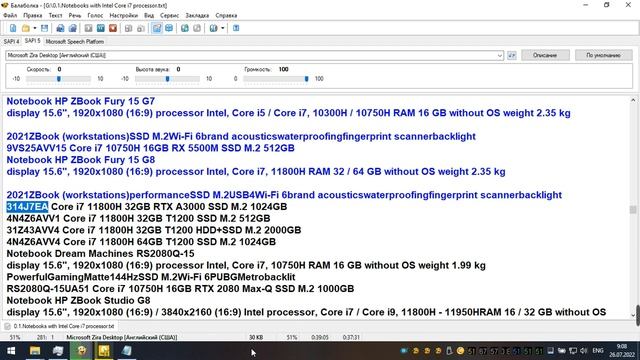640x360 pixels.
Task: Click the 30 KB file size in the status bar
Action: [x=256, y=338]
